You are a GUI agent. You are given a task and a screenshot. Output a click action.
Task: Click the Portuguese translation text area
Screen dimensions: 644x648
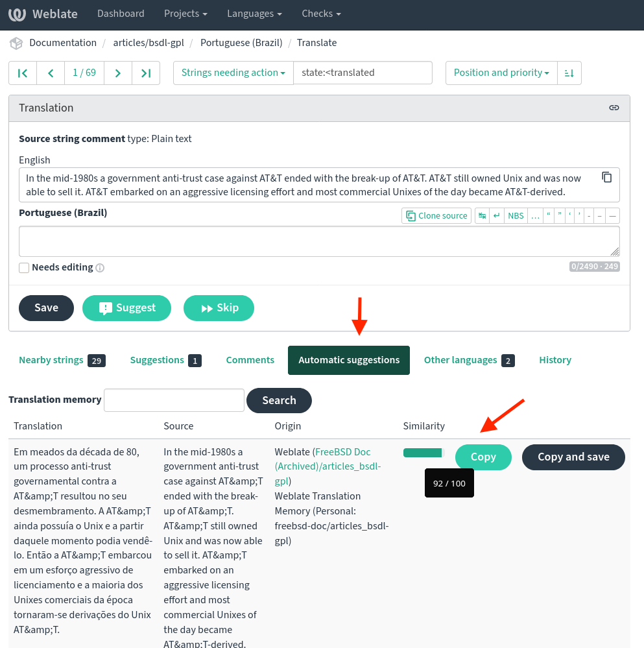[x=318, y=241]
